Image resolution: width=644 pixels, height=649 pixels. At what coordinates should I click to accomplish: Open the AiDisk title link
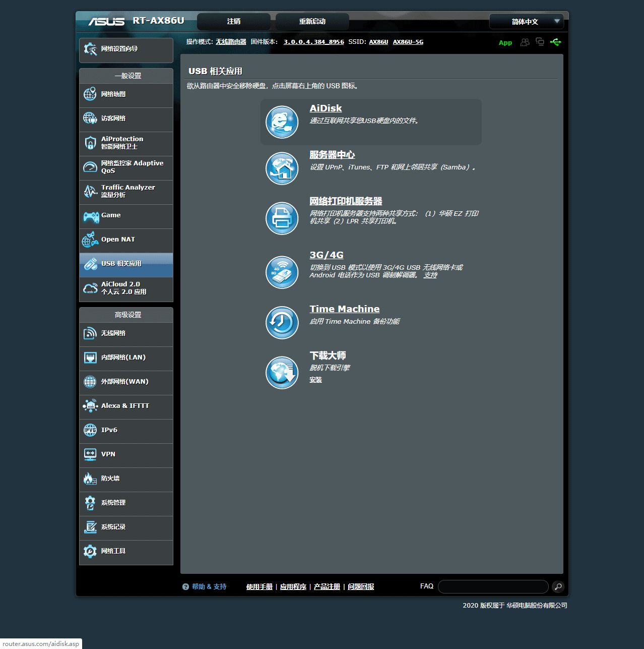(x=326, y=108)
